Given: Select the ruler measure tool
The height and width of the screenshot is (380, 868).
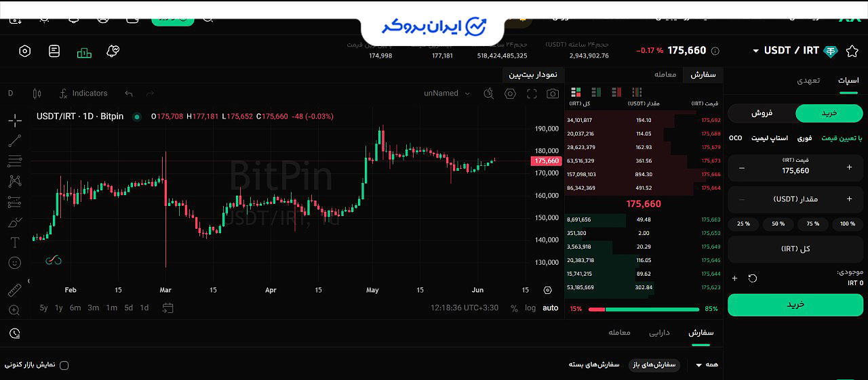Looking at the screenshot, I should tap(15, 291).
